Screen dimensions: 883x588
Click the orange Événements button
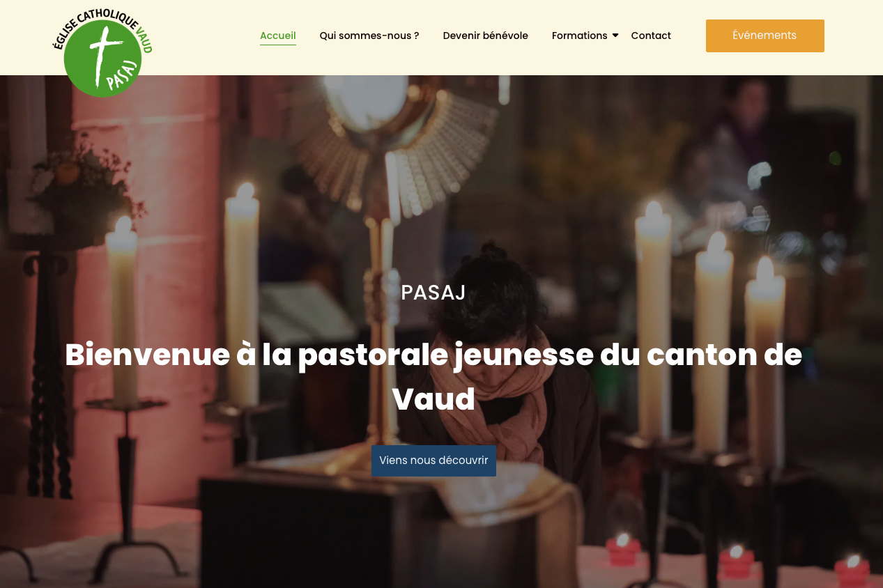click(765, 36)
